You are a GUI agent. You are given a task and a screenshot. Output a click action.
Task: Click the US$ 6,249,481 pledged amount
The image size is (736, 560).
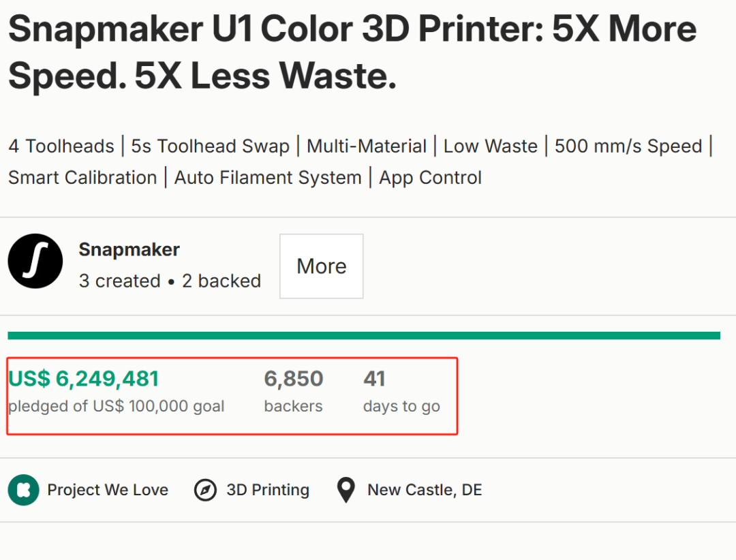click(x=84, y=378)
